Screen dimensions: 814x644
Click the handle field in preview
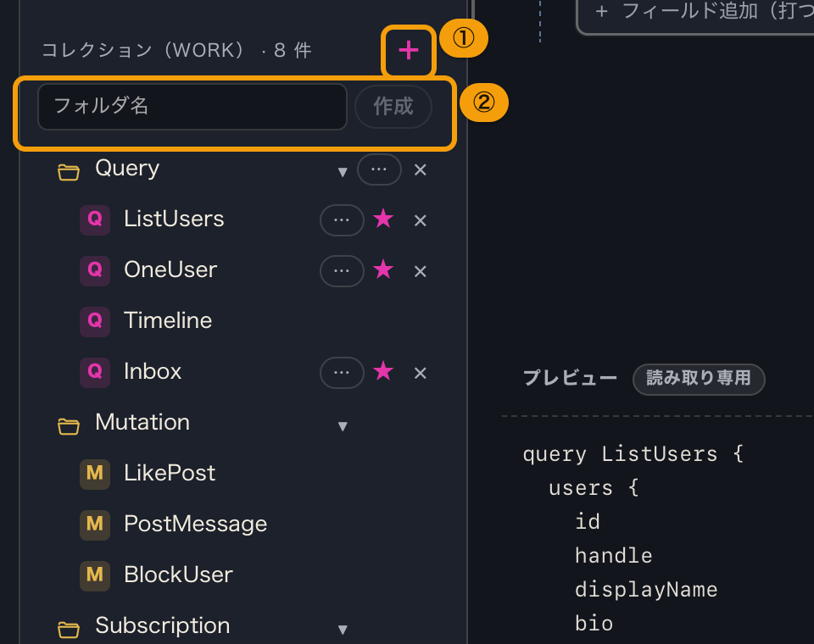click(x=614, y=556)
